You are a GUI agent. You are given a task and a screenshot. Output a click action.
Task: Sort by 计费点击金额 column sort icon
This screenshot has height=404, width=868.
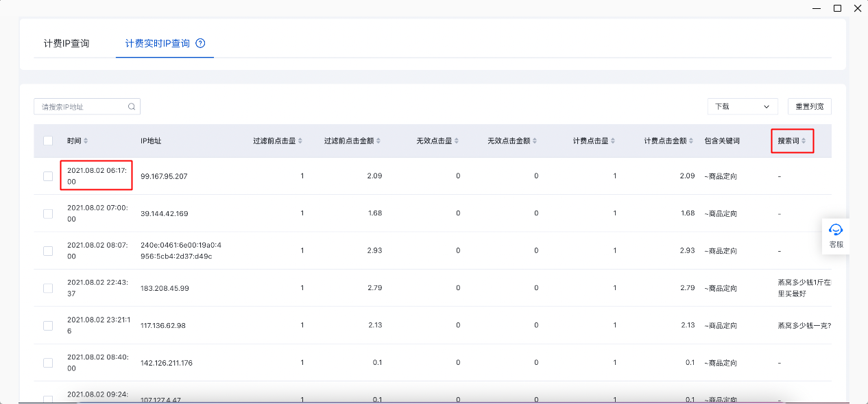point(691,141)
